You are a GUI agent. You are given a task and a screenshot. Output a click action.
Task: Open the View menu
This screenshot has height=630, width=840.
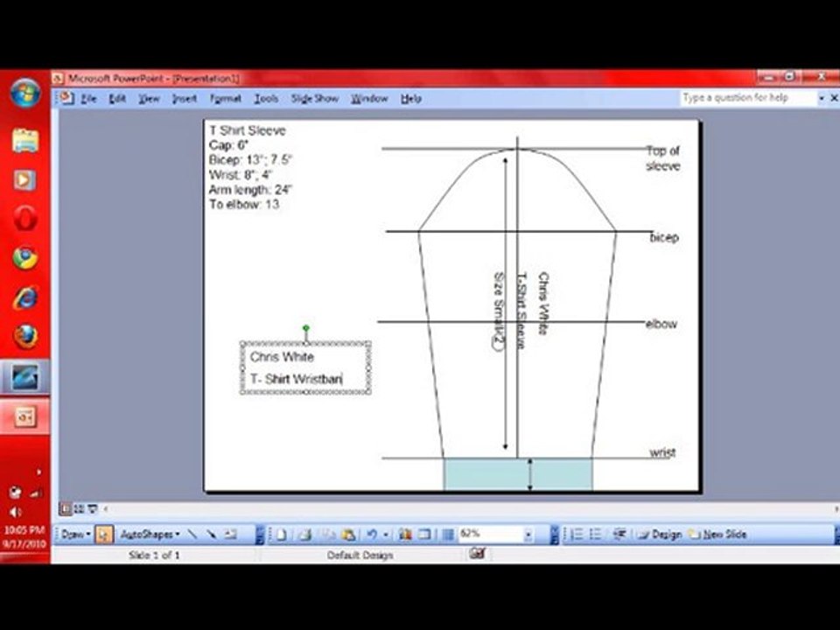(149, 99)
